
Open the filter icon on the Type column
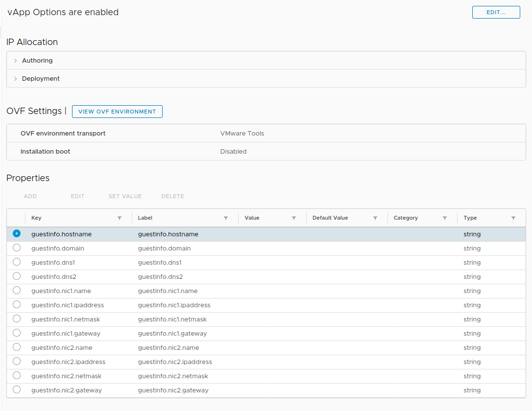click(x=513, y=217)
